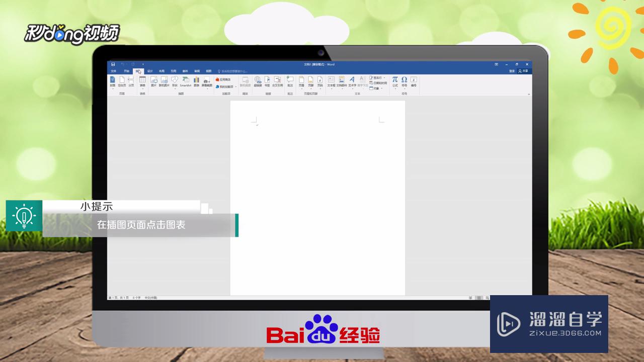644x362 pixels.
Task: Insert a 公式 (Equation)
Action: coord(395,80)
